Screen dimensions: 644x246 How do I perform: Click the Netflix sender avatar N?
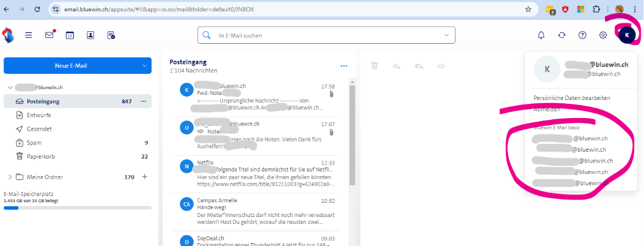[x=186, y=166]
